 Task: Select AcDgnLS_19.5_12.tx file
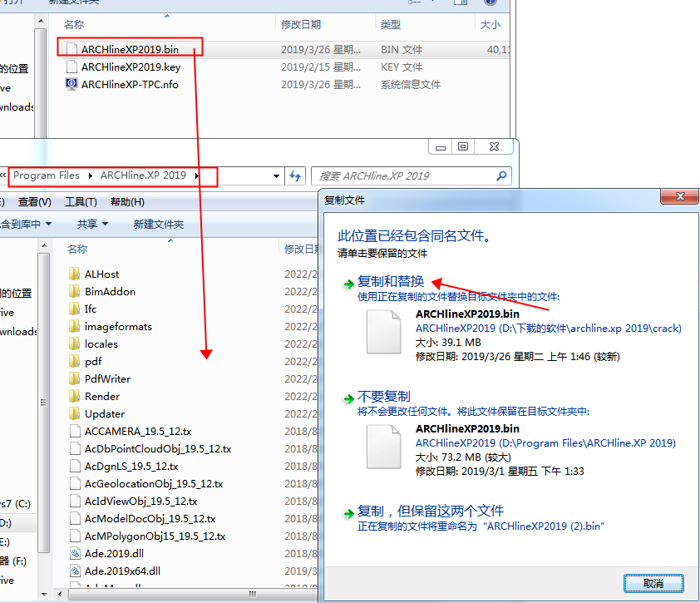(131, 467)
